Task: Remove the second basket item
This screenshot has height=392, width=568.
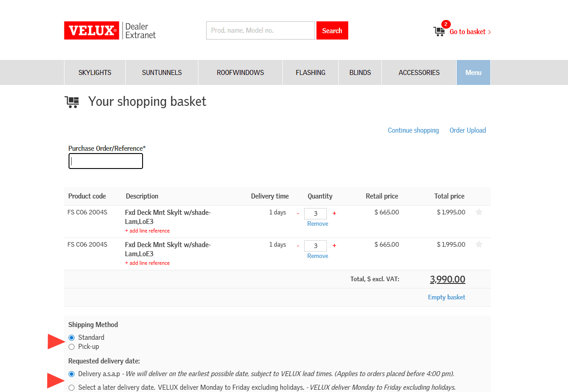Action: [x=318, y=256]
